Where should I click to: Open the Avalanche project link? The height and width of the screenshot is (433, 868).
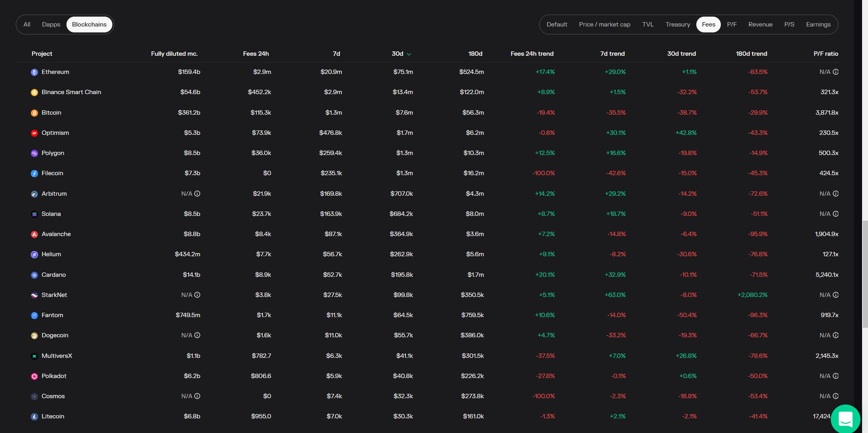[x=56, y=234]
